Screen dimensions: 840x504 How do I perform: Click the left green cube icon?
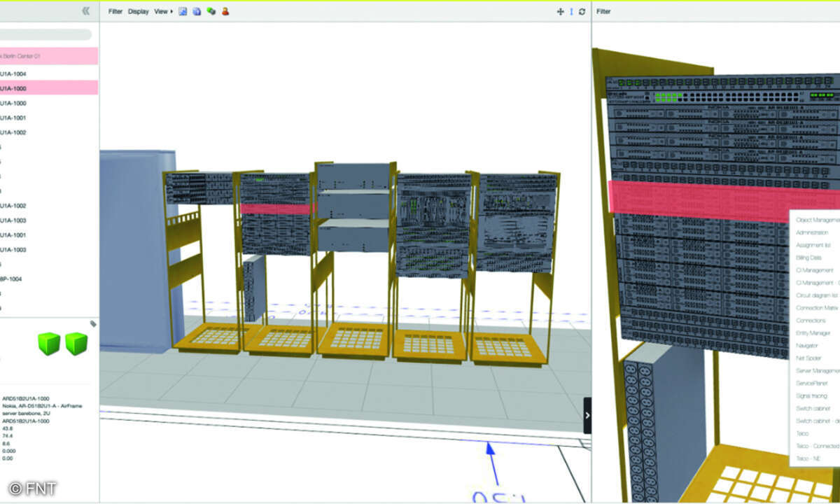tap(49, 343)
